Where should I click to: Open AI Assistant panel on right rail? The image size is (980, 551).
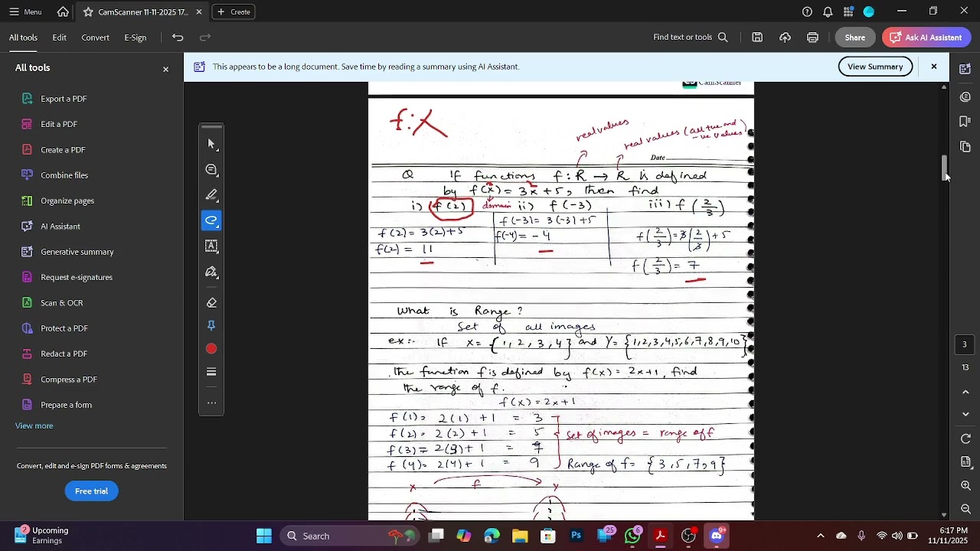point(965,69)
